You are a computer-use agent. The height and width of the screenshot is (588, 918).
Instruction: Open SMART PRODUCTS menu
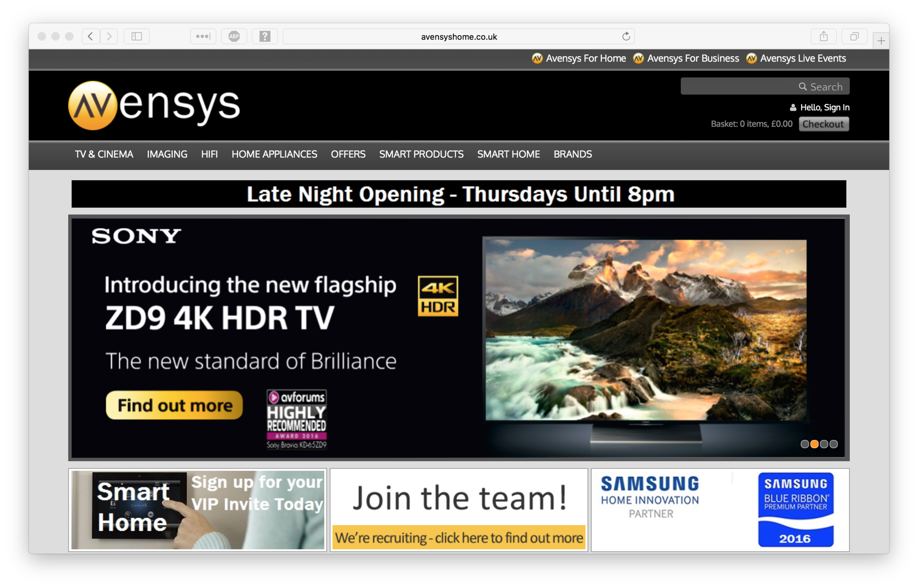pyautogui.click(x=421, y=154)
